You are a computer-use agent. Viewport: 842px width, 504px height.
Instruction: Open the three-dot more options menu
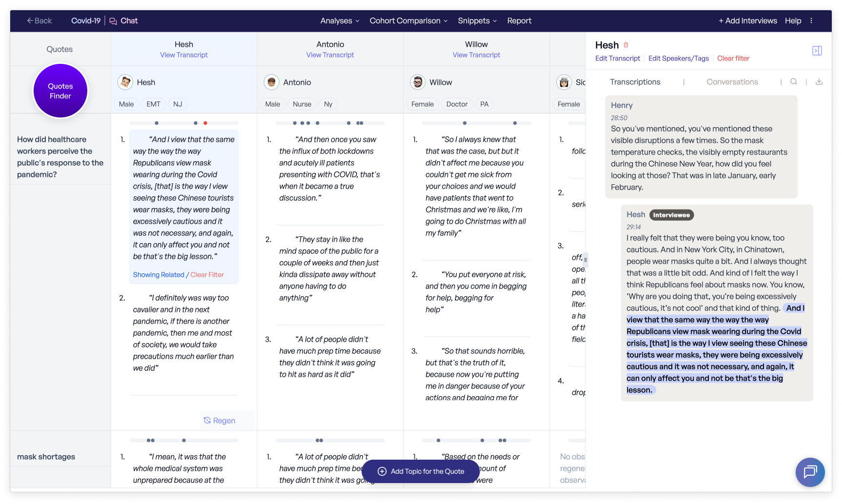click(811, 21)
